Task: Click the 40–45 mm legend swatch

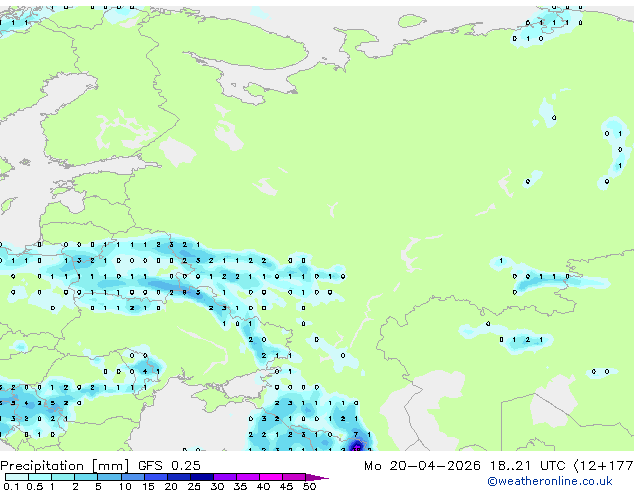Action: coord(271,477)
